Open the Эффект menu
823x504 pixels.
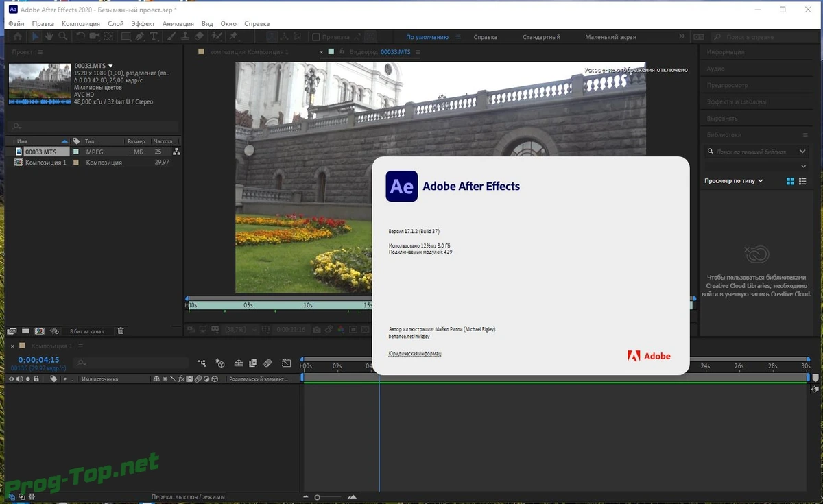coord(143,23)
